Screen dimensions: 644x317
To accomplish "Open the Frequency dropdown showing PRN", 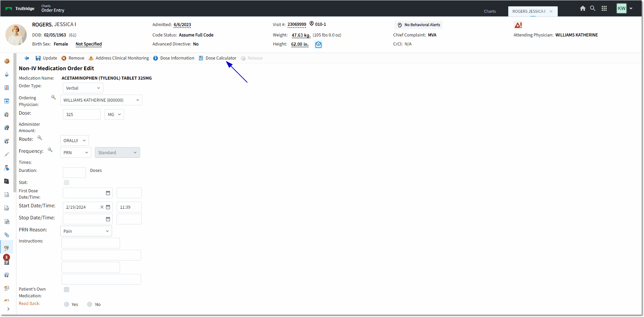I will [76, 152].
